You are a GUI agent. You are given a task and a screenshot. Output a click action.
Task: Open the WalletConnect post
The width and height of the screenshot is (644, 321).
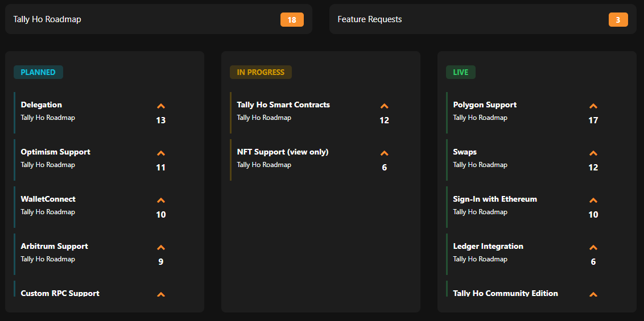click(48, 199)
